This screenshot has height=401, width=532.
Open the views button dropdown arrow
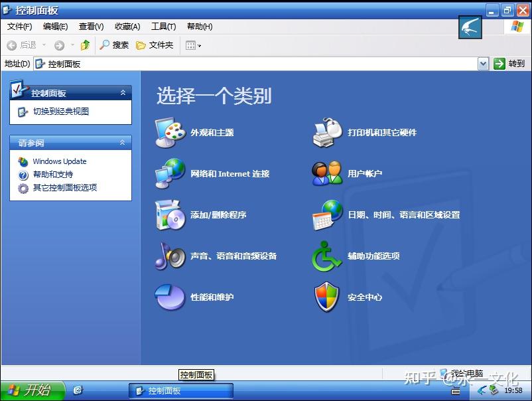tap(199, 46)
